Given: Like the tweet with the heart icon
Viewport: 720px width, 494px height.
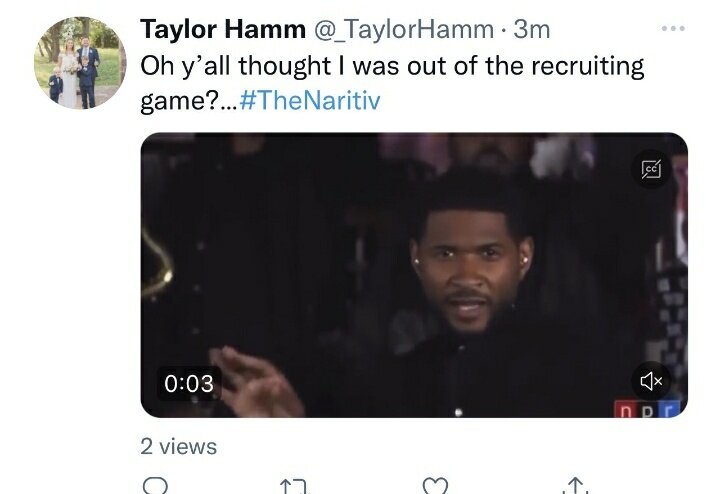Looking at the screenshot, I should point(433,487).
